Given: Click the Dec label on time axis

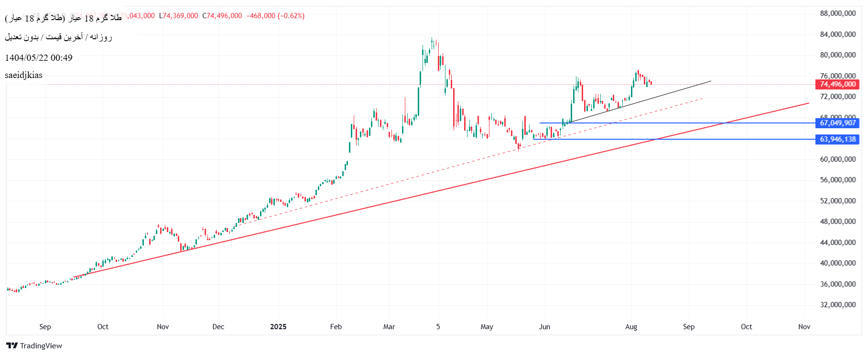Looking at the screenshot, I should point(218,327).
